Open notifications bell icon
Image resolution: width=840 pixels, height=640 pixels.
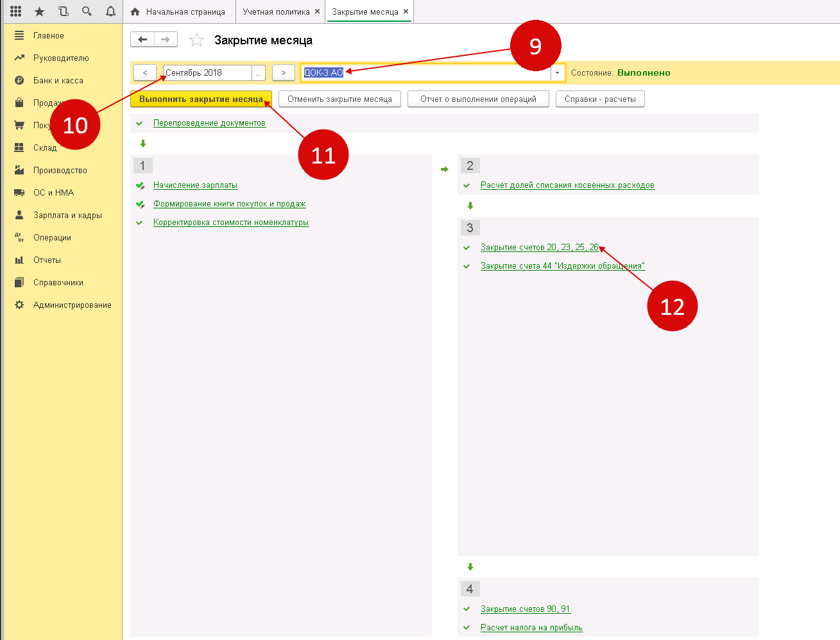point(110,12)
